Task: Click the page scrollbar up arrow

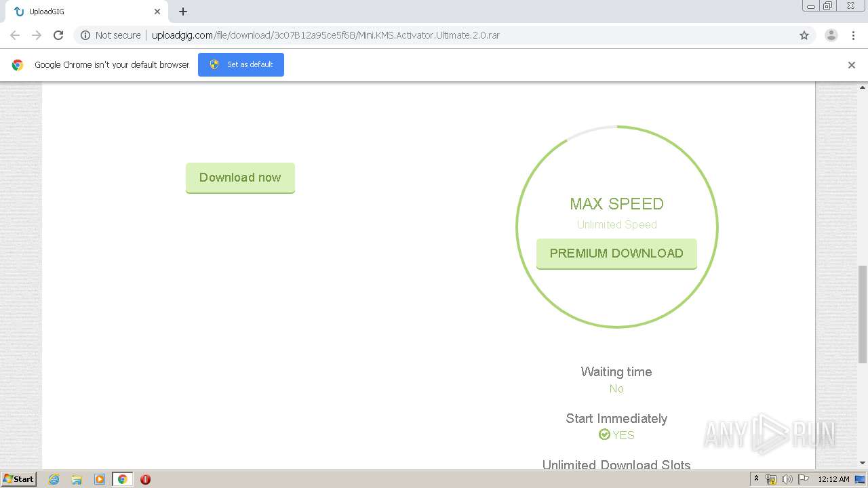Action: (863, 87)
